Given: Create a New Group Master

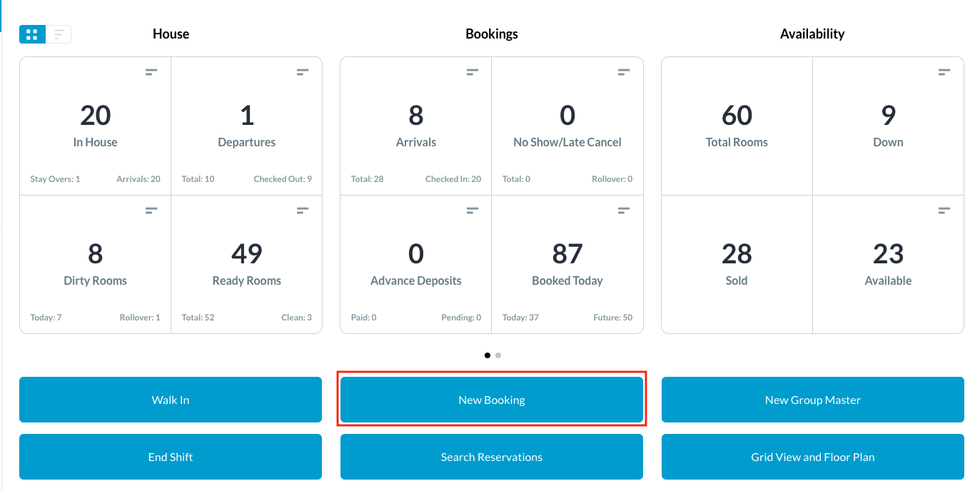Looking at the screenshot, I should [x=812, y=400].
